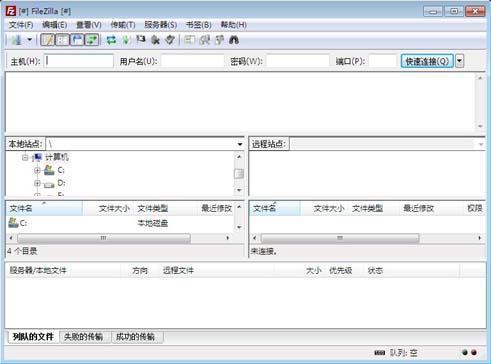Toggle the local directory tree display
Viewport: 491px width, 364px height.
pyautogui.click(x=62, y=40)
